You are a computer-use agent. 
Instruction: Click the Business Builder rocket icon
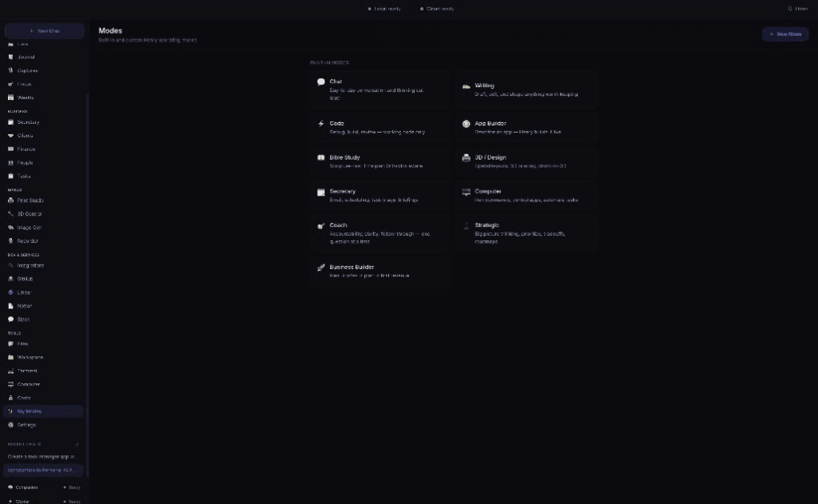321,268
